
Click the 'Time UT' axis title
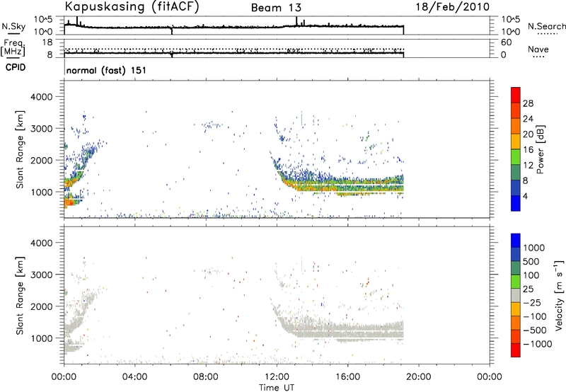coord(277,387)
